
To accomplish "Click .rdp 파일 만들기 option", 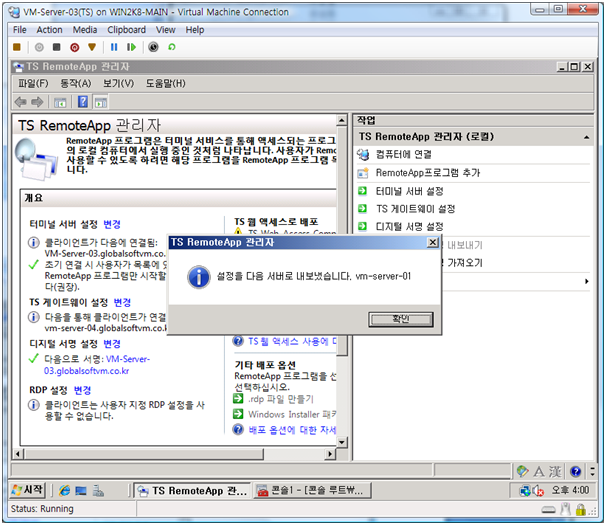I will [x=281, y=399].
